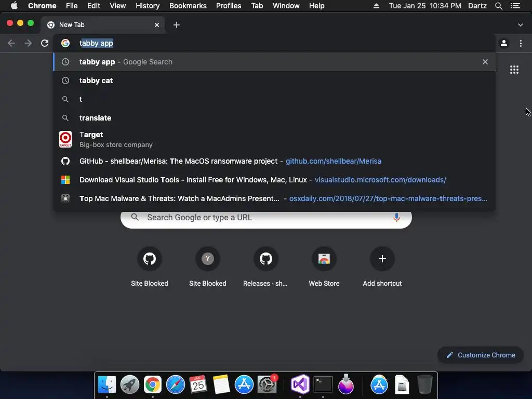Open the History menu
Viewport: 532px width, 399px height.
tap(148, 6)
